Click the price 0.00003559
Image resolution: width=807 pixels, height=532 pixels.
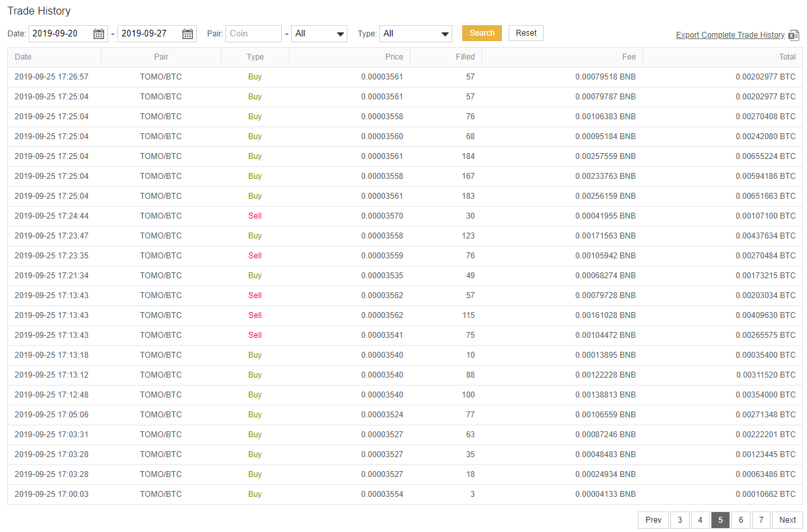tap(382, 256)
